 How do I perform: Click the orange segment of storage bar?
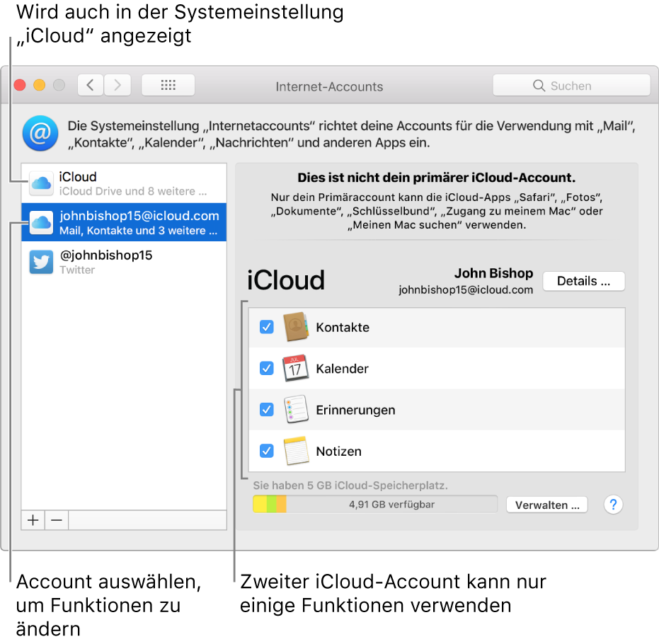click(x=281, y=504)
